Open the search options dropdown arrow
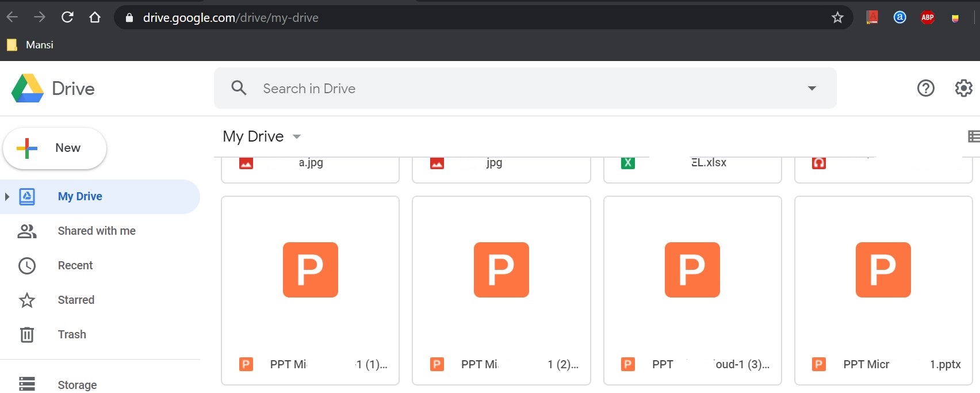Viewport: 980px width, 393px height. pyautogui.click(x=811, y=88)
